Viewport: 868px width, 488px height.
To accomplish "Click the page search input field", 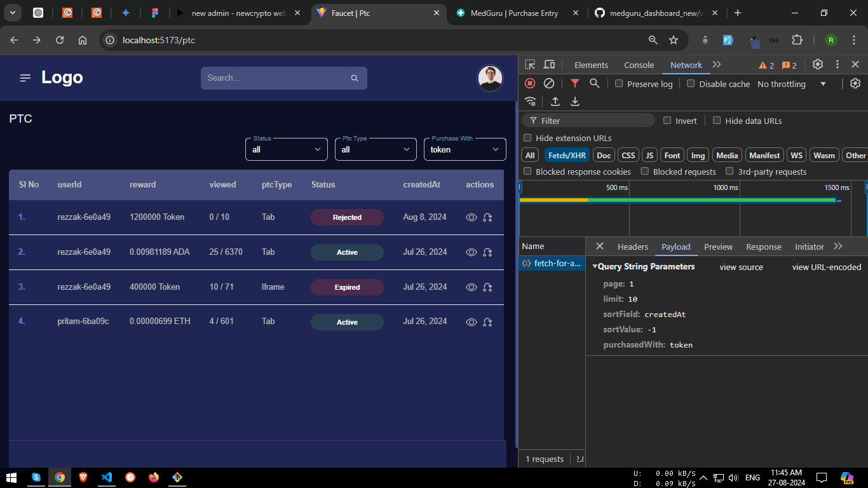I will 277,78.
